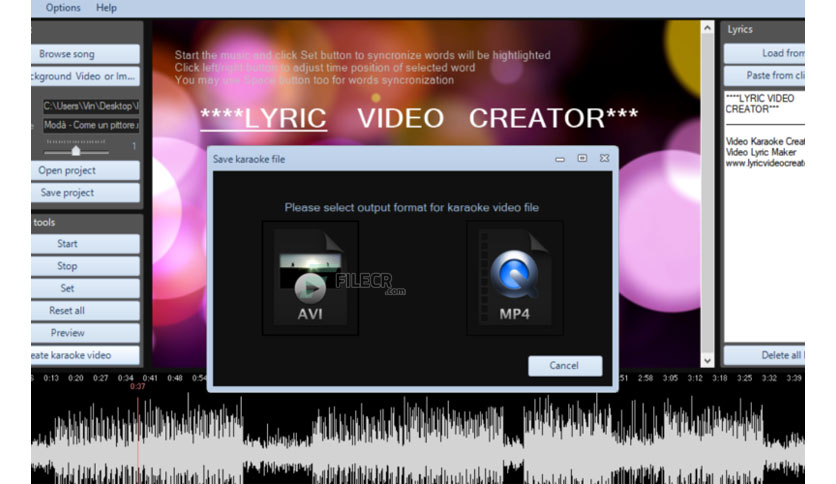Click the Load from file lyrics button
This screenshot has width=836, height=484.
[x=764, y=53]
